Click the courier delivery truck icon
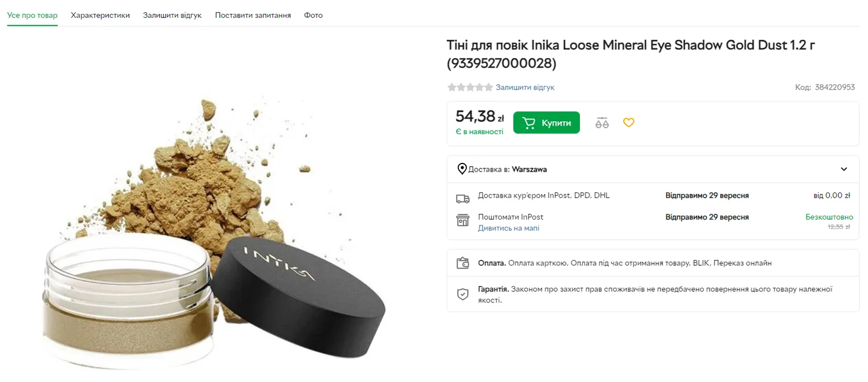The image size is (868, 382). (462, 199)
